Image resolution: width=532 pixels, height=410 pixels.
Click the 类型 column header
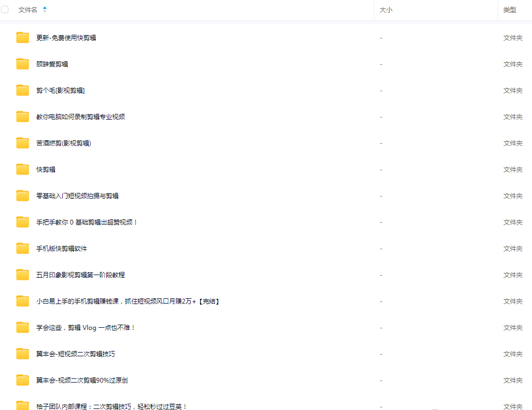tap(509, 10)
